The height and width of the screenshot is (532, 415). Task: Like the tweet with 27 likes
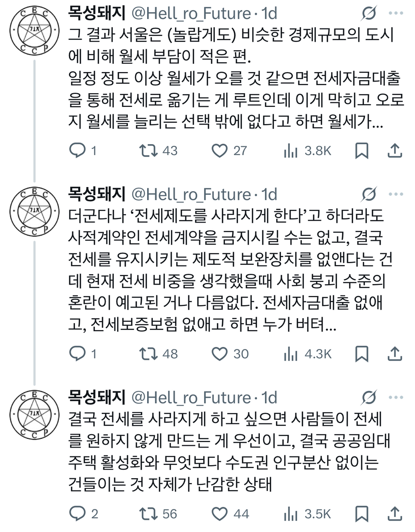220,151
